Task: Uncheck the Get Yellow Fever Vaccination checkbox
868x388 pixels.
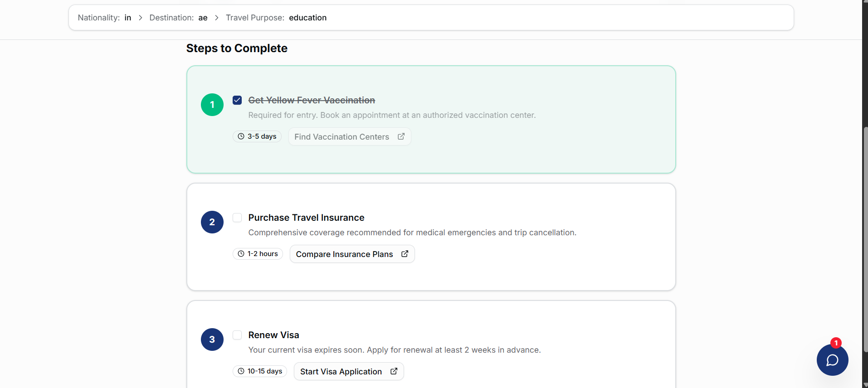Action: (x=237, y=100)
